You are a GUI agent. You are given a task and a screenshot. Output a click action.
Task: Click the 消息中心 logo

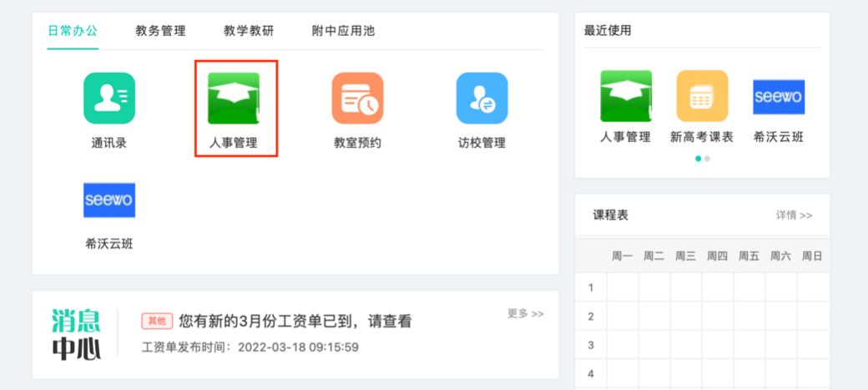coord(76,334)
